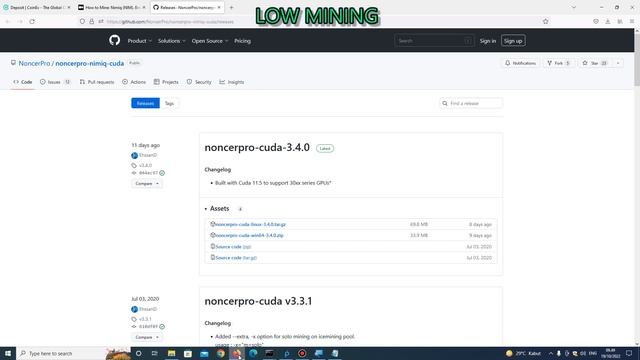The image size is (640, 360).
Task: Open new browser tab with plus icon
Action: click(231, 7)
